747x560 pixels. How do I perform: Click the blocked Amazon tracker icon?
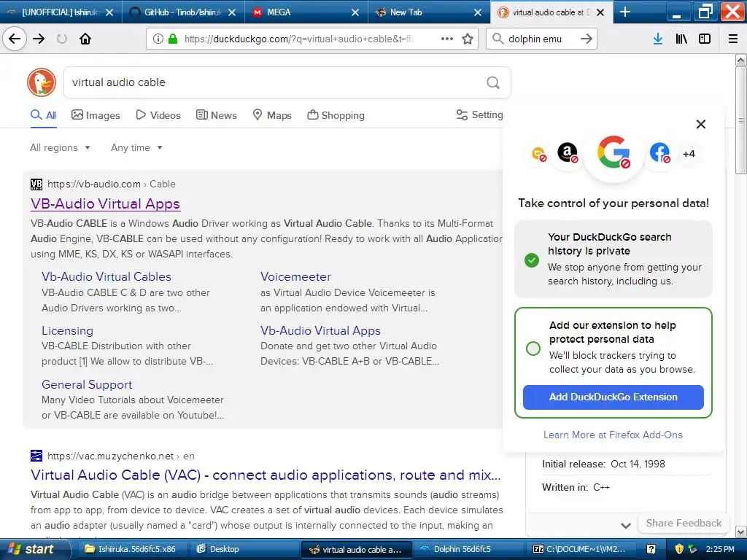point(568,153)
